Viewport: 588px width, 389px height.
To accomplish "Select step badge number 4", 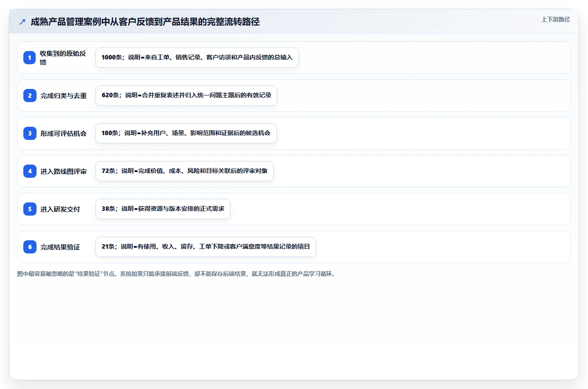I will coord(29,171).
